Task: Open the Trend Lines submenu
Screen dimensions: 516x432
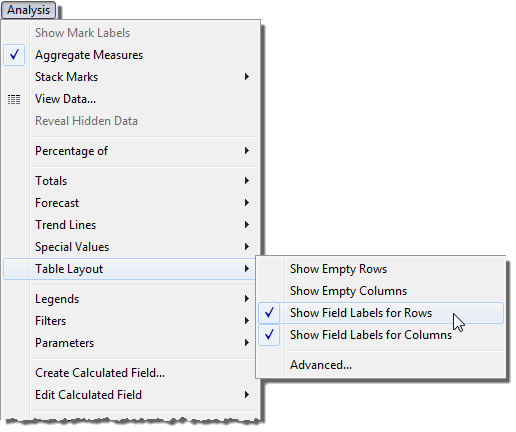Action: coord(131,225)
